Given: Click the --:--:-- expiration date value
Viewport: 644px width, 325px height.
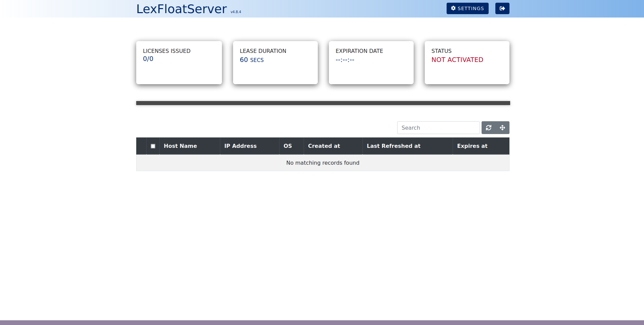Looking at the screenshot, I should pos(345,60).
